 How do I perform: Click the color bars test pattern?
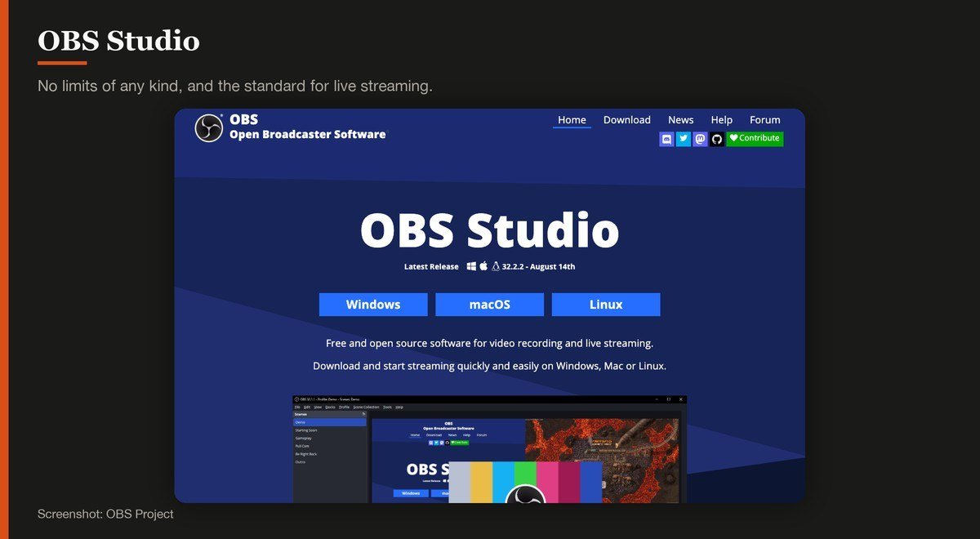click(x=525, y=482)
